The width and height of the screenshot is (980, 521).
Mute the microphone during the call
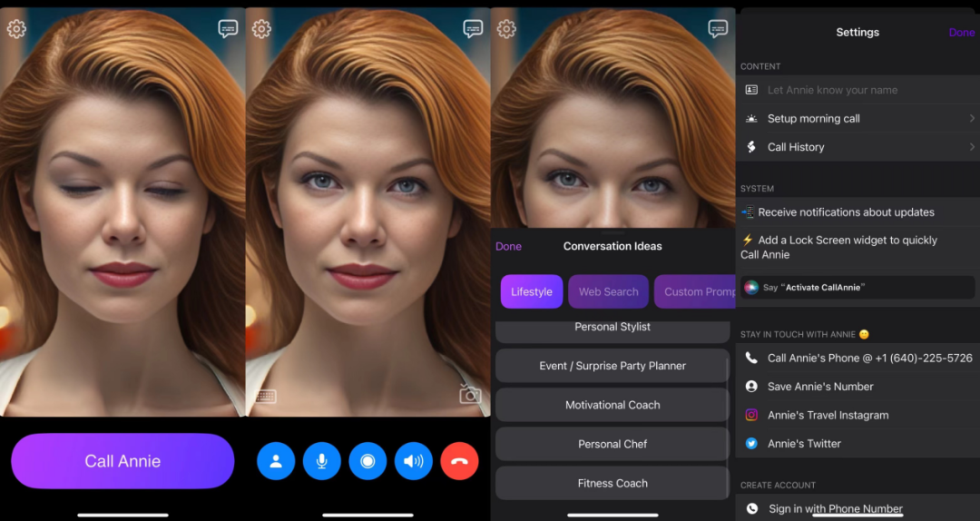point(322,461)
